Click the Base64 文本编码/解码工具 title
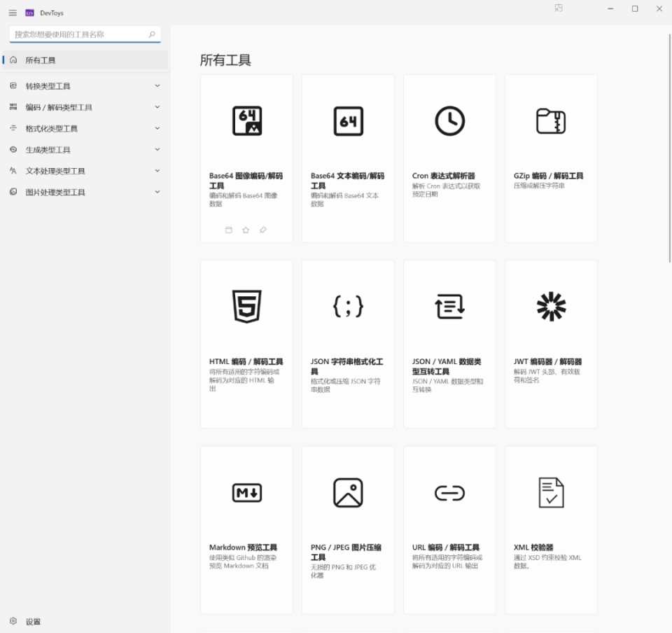This screenshot has height=633, width=672. point(348,181)
